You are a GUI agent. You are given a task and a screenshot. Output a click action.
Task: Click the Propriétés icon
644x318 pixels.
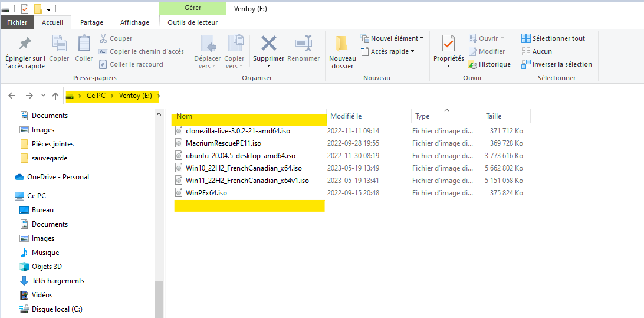(448, 44)
